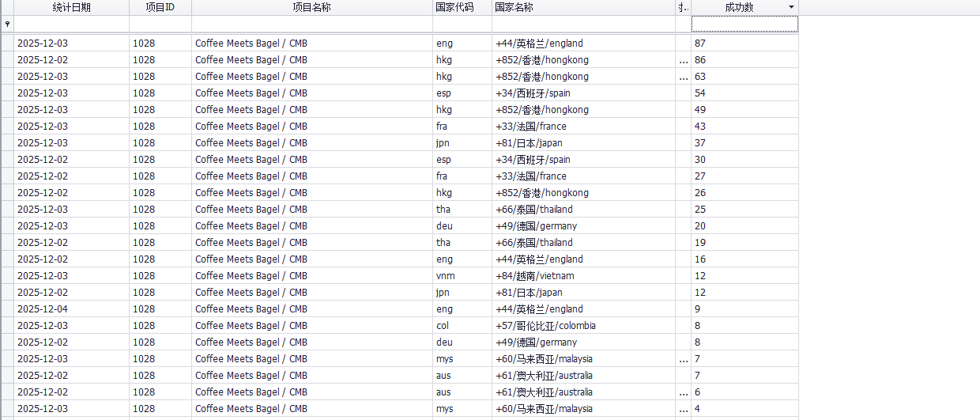Click the 国家名称 column header
Image resolution: width=980 pixels, height=420 pixels.
tap(583, 7)
